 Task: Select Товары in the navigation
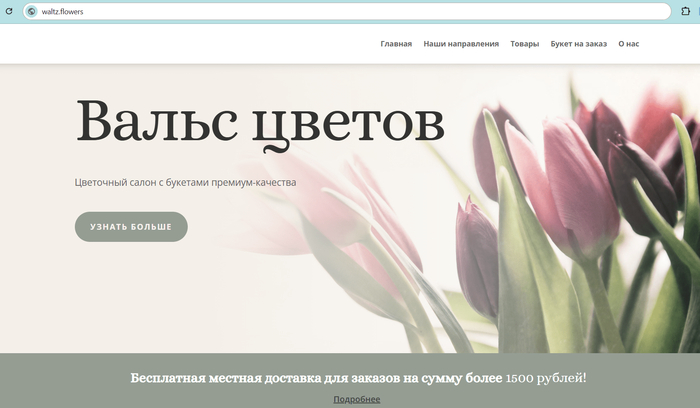524,44
